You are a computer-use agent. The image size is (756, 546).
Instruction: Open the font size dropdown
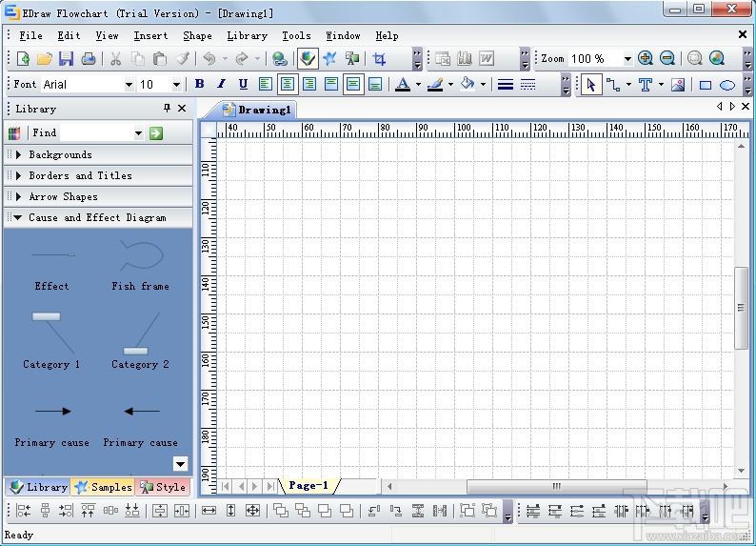pyautogui.click(x=176, y=85)
